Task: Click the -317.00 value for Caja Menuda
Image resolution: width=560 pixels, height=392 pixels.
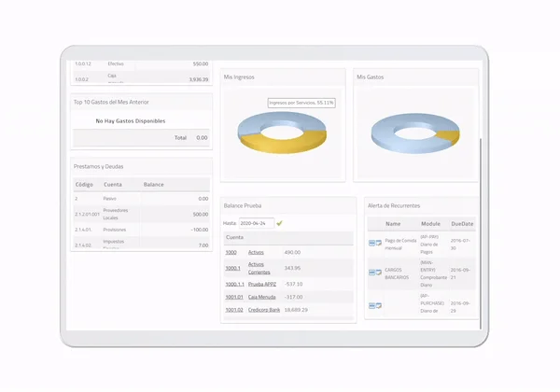Action: point(293,297)
